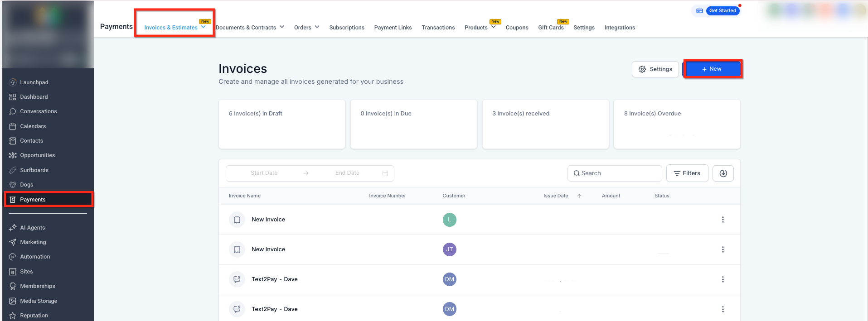Sort by Issue Date arrow
The width and height of the screenshot is (868, 321).
pyautogui.click(x=579, y=196)
